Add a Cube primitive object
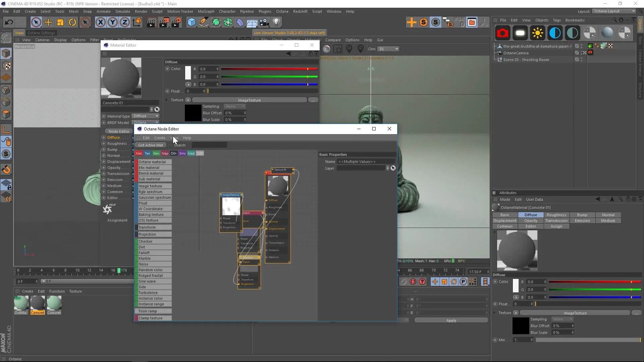Viewport: 644px width, 362px height. coord(192,22)
